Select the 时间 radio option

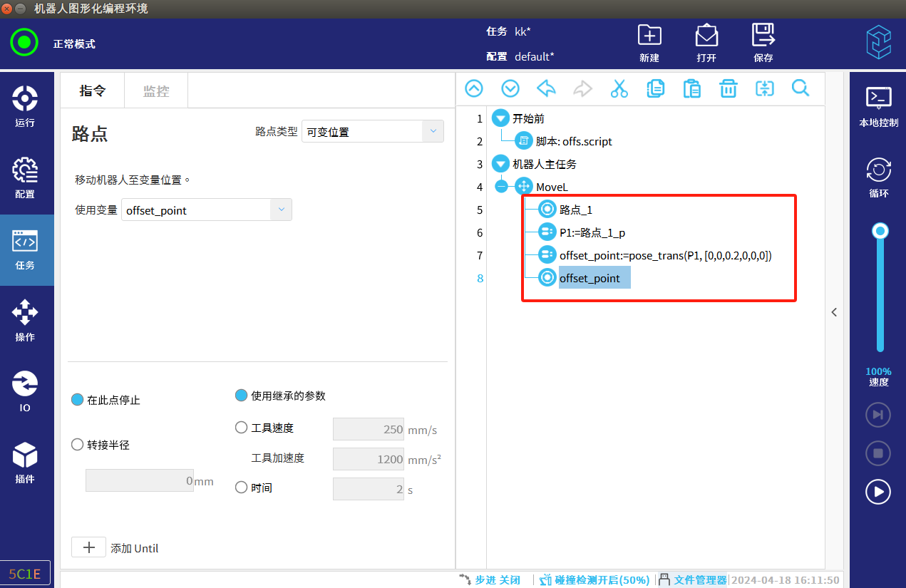point(241,488)
